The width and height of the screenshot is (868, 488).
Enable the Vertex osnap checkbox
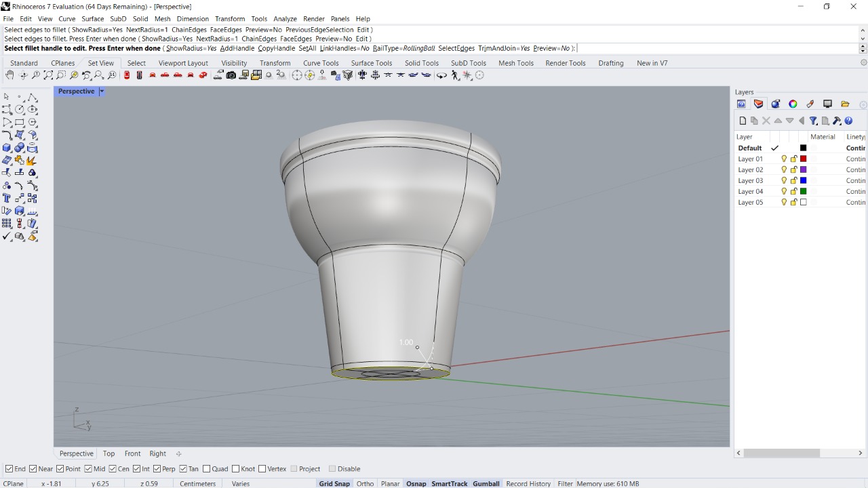[262, 469]
